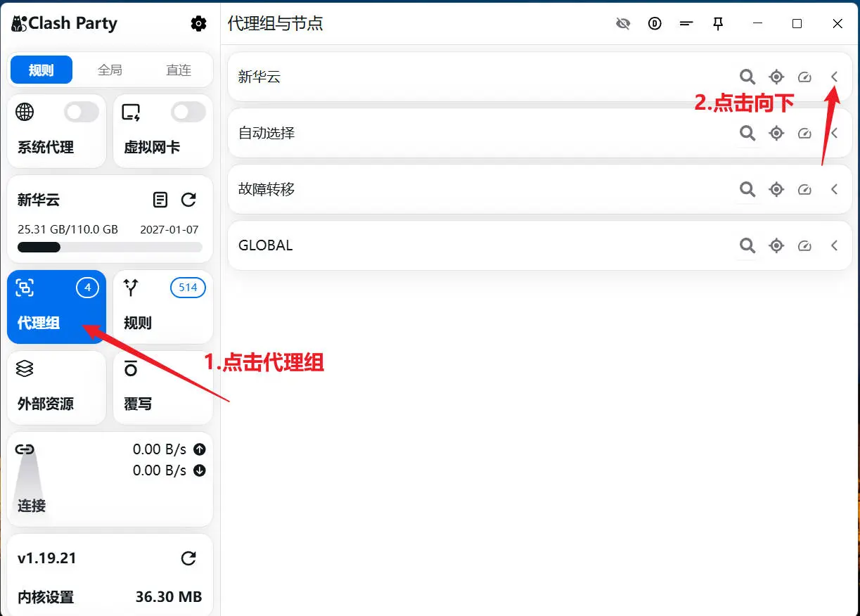The height and width of the screenshot is (616, 860).
Task: Expand the 新华云 proxy group
Action: (834, 77)
